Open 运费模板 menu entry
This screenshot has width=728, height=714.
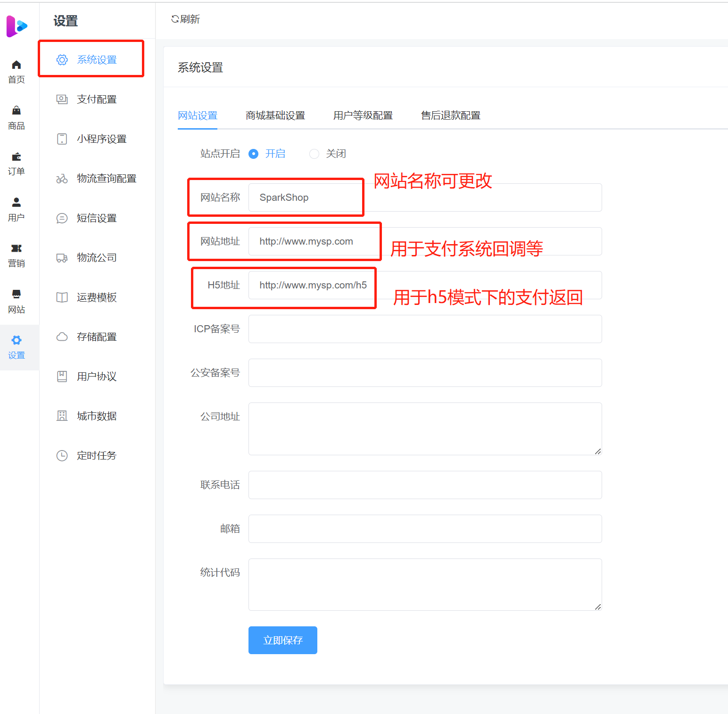coord(98,297)
